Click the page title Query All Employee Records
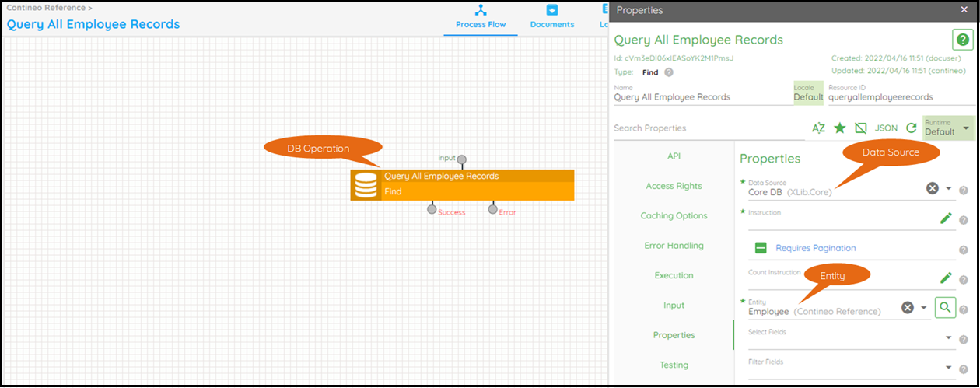Screen dimensions: 980x388 tap(93, 24)
